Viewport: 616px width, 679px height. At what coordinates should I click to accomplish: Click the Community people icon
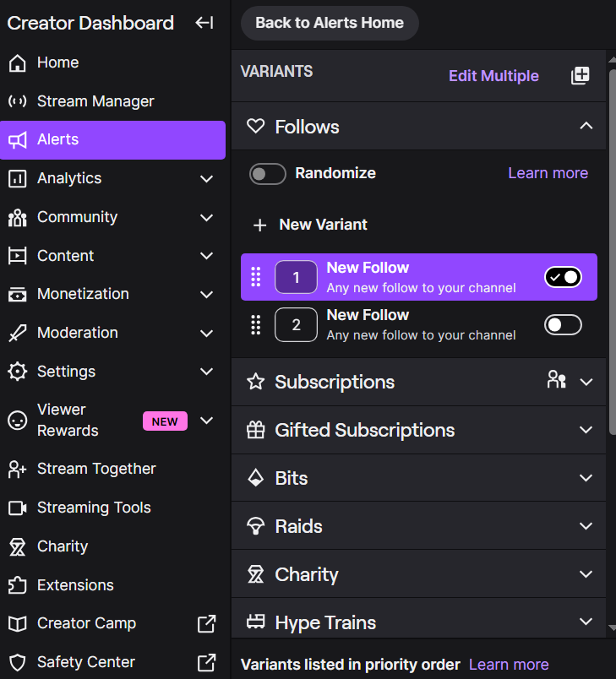18,217
